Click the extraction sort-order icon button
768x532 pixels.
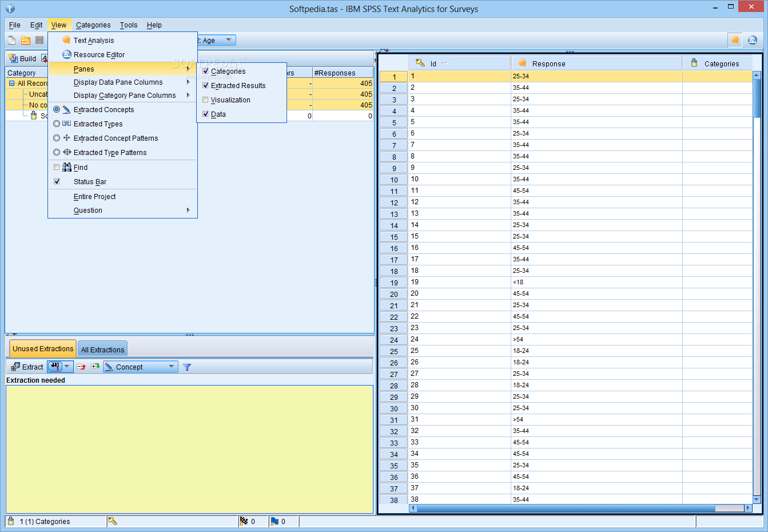pos(55,367)
